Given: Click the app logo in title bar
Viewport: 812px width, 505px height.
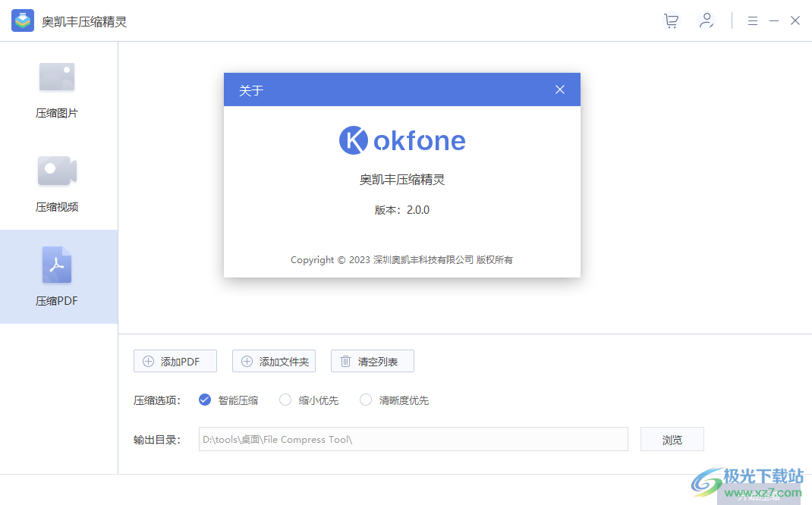Looking at the screenshot, I should click(23, 20).
